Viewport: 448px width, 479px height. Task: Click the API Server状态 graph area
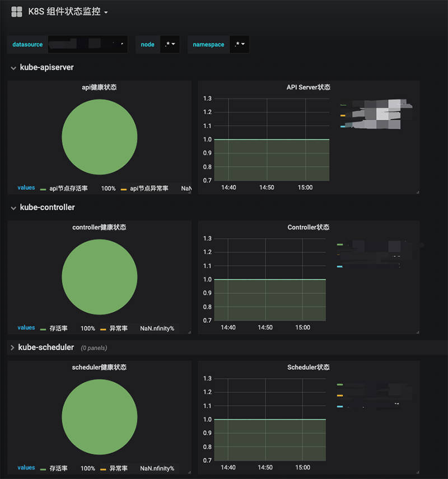pyautogui.click(x=272, y=139)
